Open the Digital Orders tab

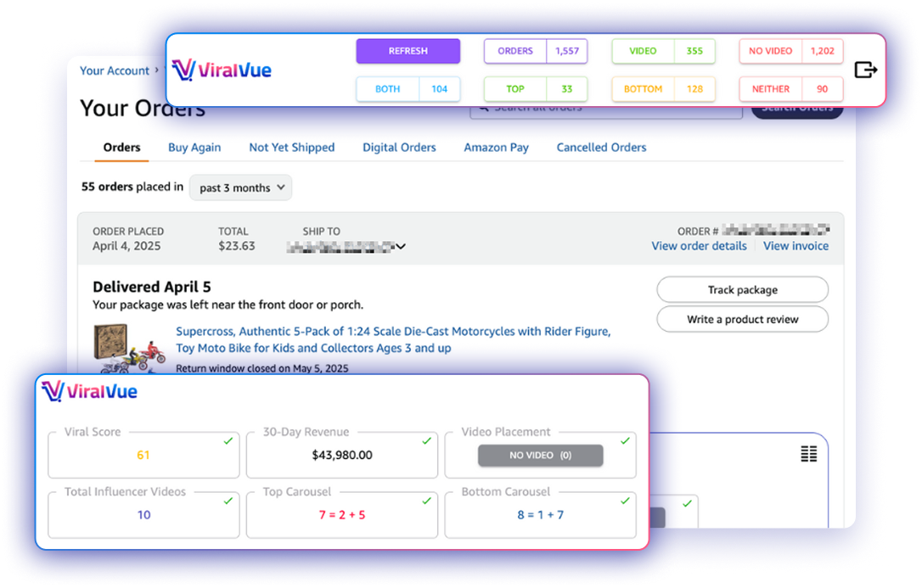(399, 148)
